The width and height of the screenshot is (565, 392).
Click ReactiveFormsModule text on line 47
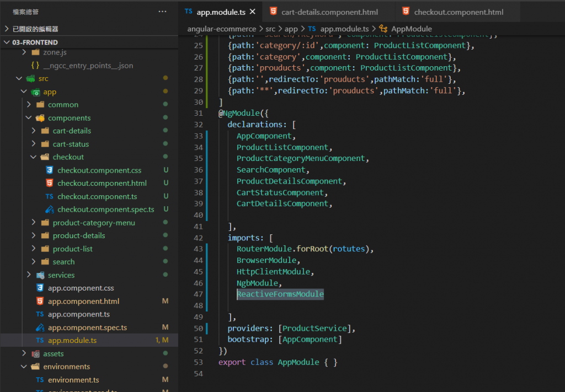(x=280, y=294)
